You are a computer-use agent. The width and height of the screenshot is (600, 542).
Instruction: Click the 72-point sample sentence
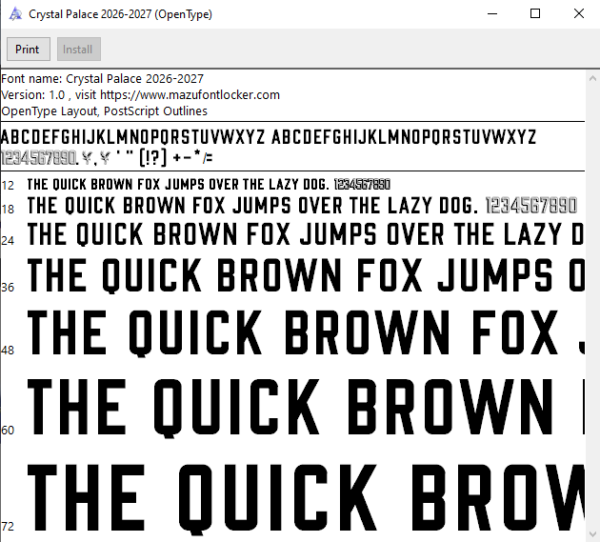305,498
